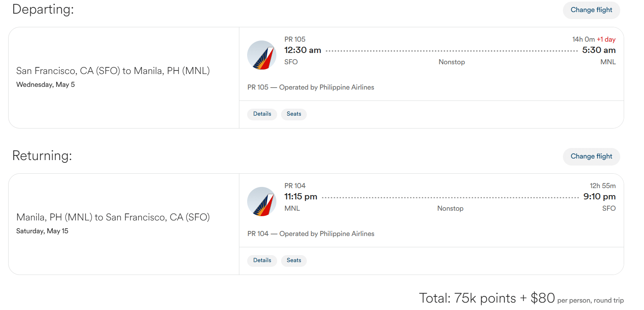Viewport: 644px width, 310px height.
Task: Select the 5:30 am MNL arrival time
Action: coord(599,50)
